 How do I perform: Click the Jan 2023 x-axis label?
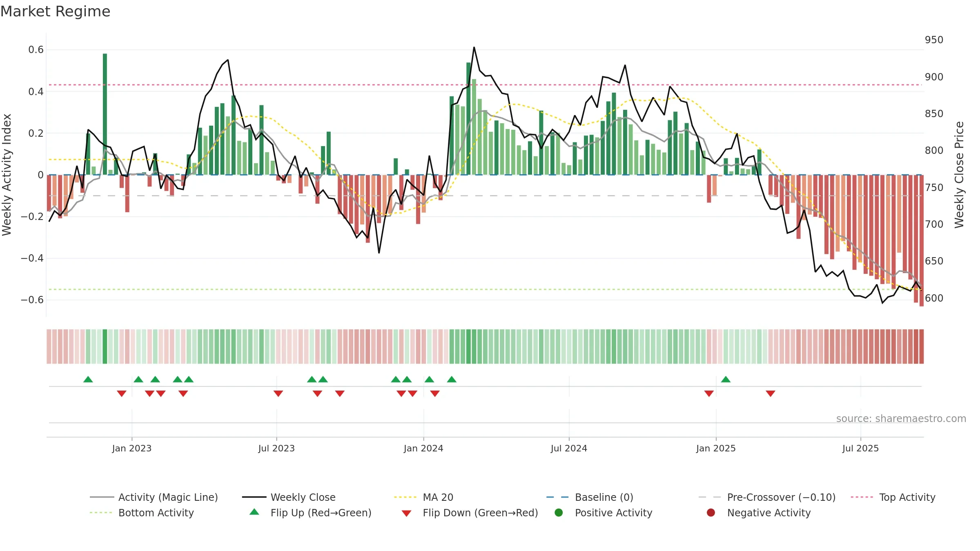pos(132,448)
